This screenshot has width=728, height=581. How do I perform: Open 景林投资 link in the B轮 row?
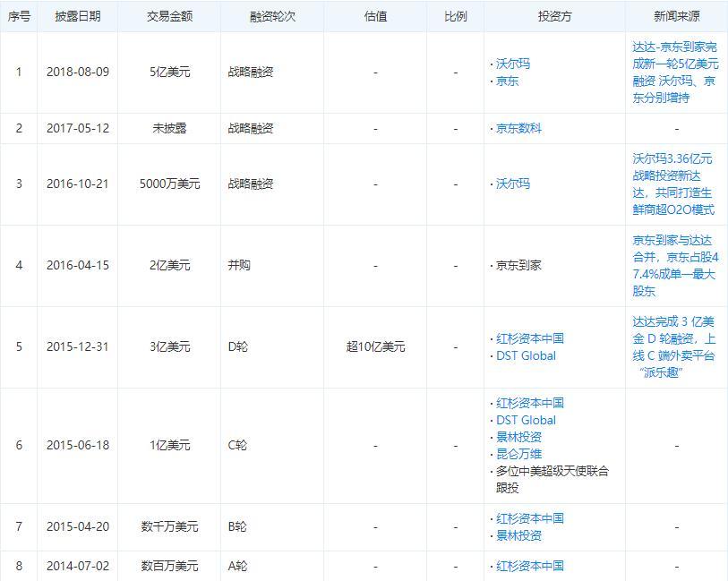click(518, 535)
